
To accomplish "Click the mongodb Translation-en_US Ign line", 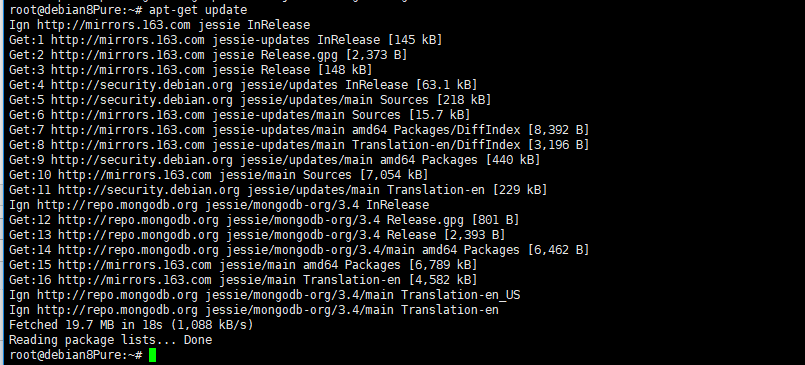I will pyautogui.click(x=264, y=295).
